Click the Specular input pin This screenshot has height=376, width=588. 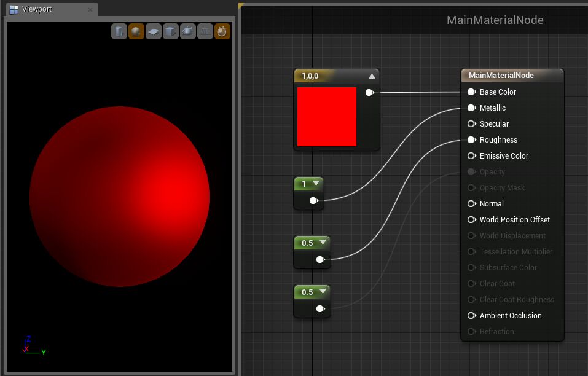tap(471, 124)
